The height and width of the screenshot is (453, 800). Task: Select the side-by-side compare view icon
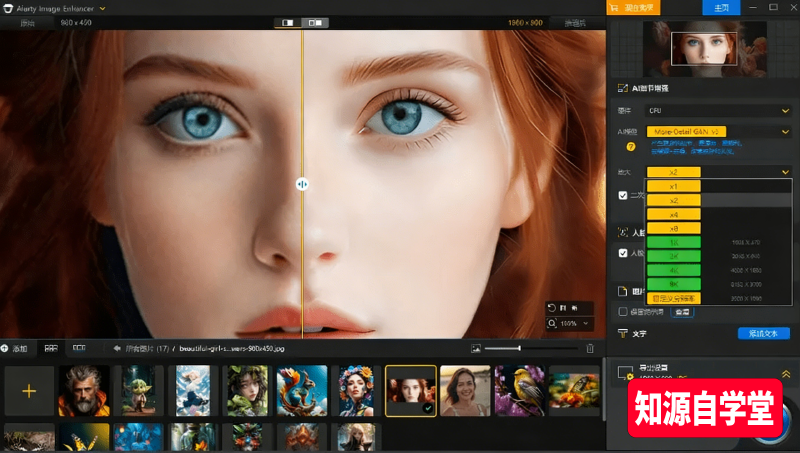(x=316, y=22)
